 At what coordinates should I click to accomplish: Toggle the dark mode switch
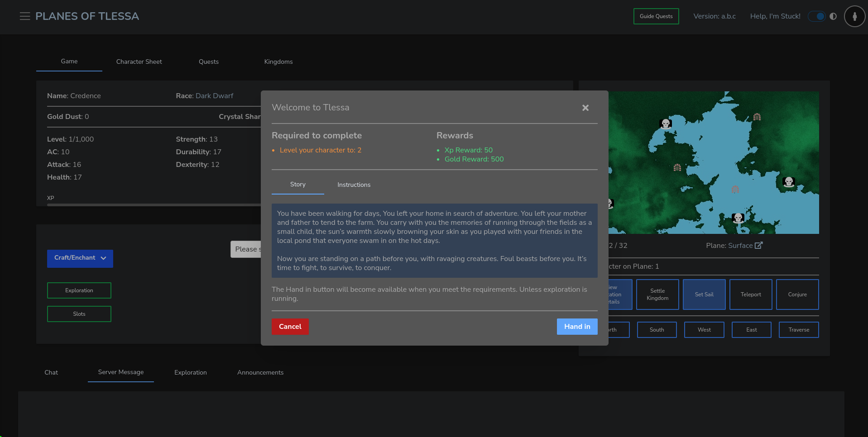(x=817, y=16)
